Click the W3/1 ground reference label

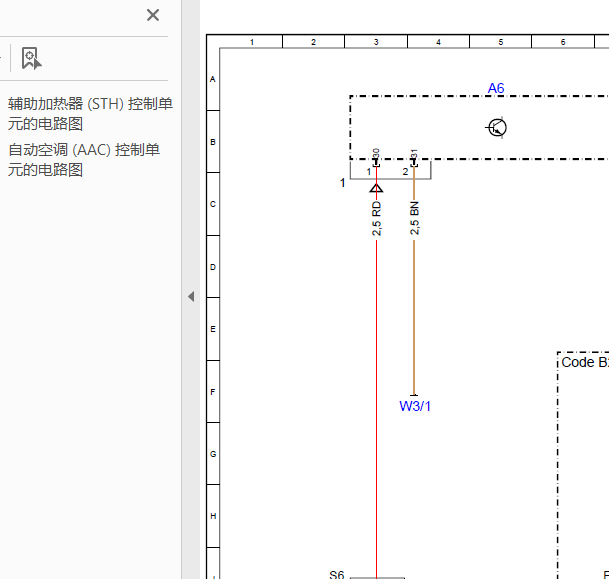coord(415,406)
